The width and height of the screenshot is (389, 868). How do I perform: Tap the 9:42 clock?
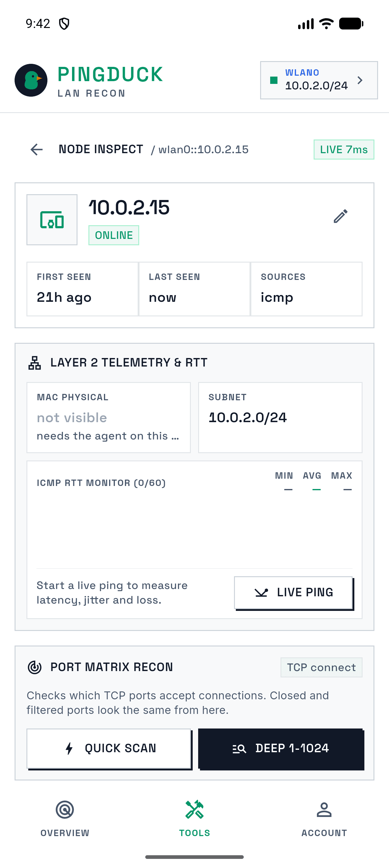(x=38, y=24)
